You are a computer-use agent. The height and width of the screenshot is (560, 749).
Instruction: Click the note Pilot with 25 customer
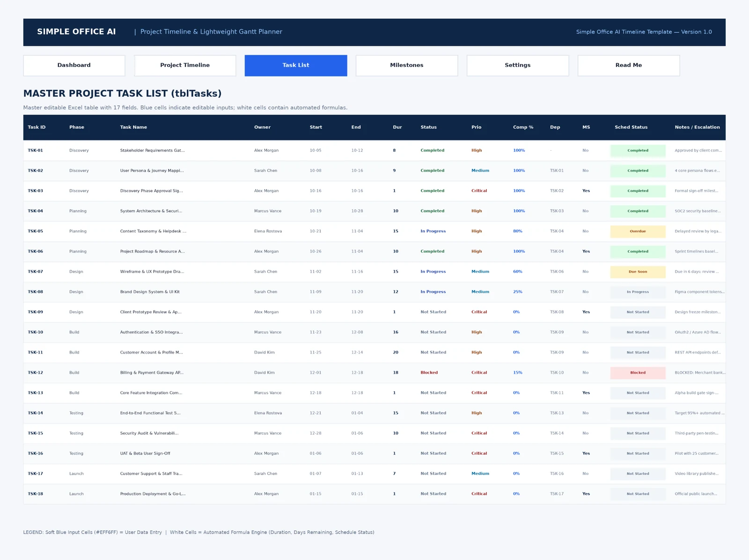click(697, 454)
